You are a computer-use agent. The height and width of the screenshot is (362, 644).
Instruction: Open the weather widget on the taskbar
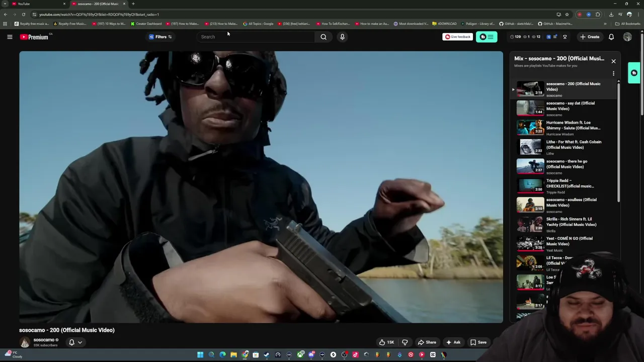coord(13,355)
